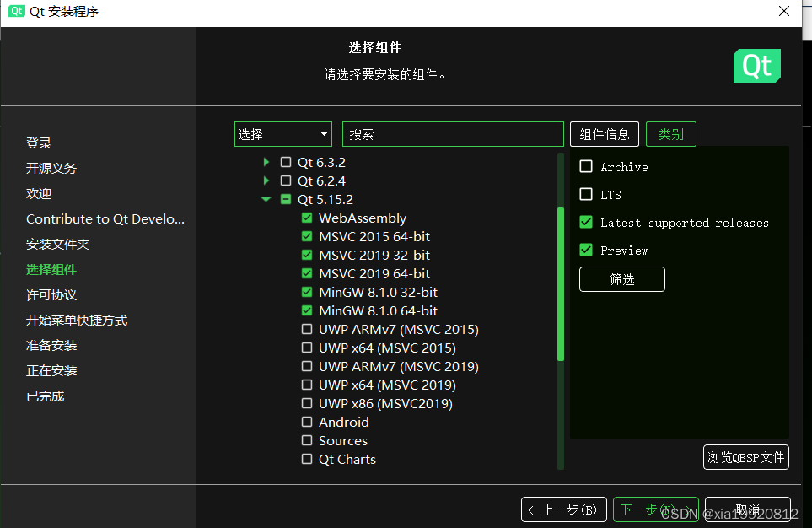Screen dimensions: 812x528
Task: Uncheck MinGW 8.1.0 64-bit
Action: point(307,310)
